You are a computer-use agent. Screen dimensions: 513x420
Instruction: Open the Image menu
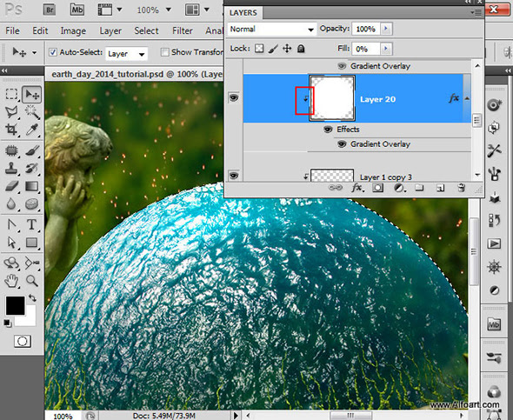[x=73, y=30]
